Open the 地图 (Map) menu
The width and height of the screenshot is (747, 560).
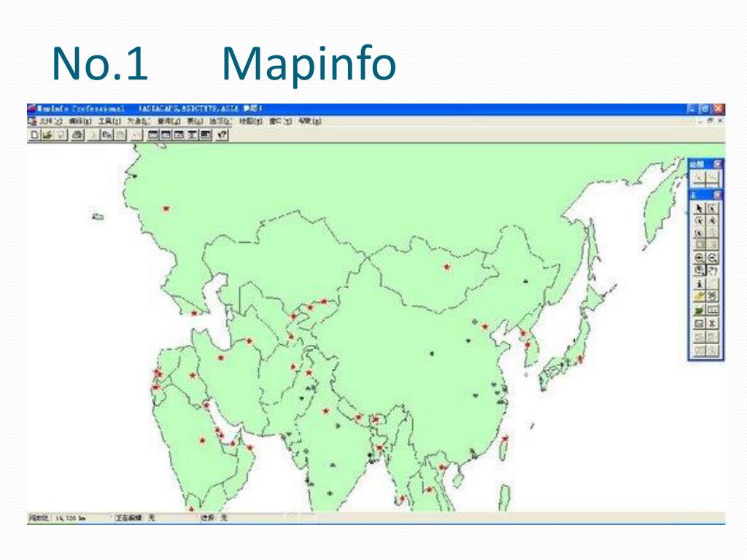pos(251,122)
